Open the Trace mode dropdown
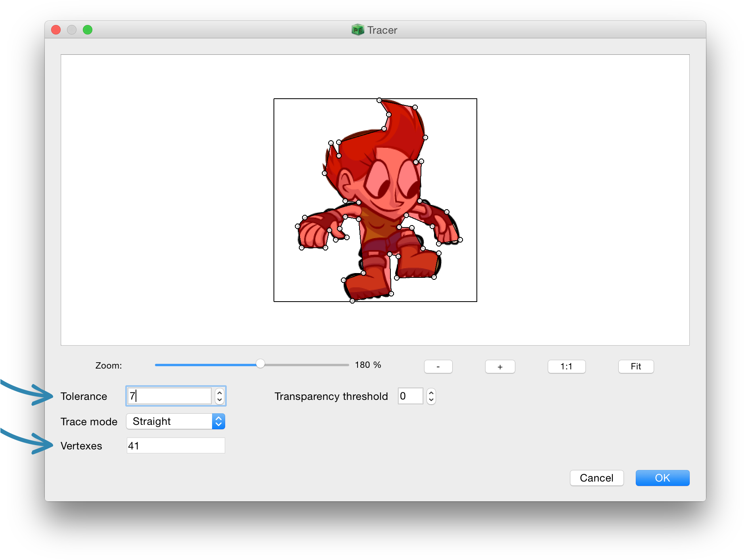 coord(176,421)
